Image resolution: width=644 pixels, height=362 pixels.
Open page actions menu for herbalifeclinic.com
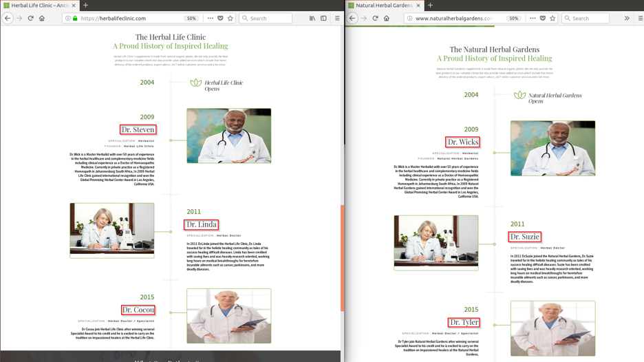pos(210,19)
